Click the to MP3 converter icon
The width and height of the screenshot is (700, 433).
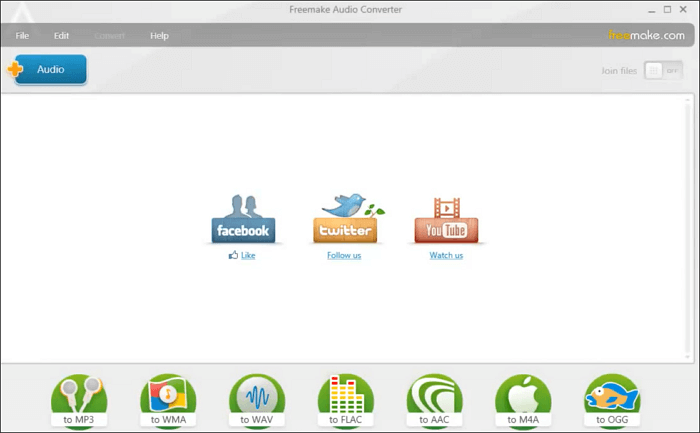coord(80,402)
